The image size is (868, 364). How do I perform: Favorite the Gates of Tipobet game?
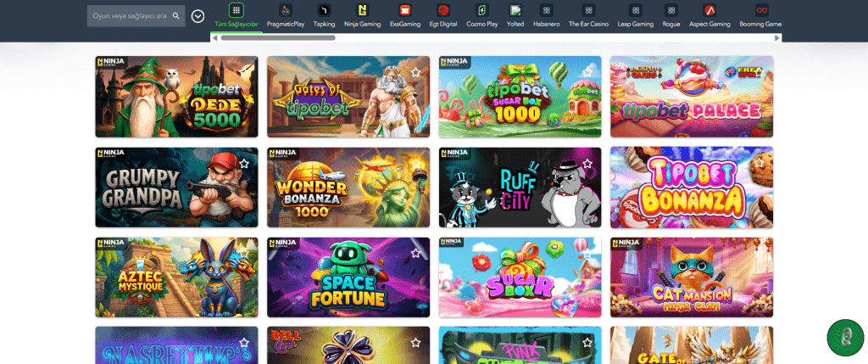pyautogui.click(x=415, y=73)
